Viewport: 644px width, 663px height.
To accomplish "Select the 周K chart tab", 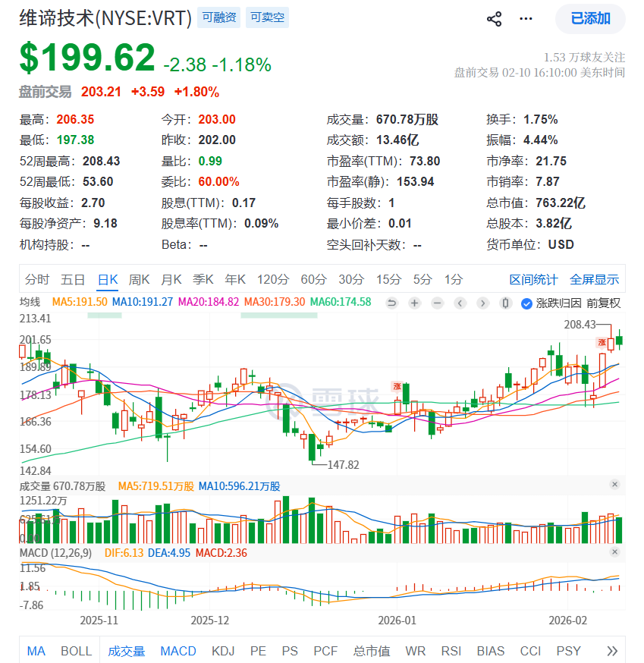I will click(x=139, y=279).
